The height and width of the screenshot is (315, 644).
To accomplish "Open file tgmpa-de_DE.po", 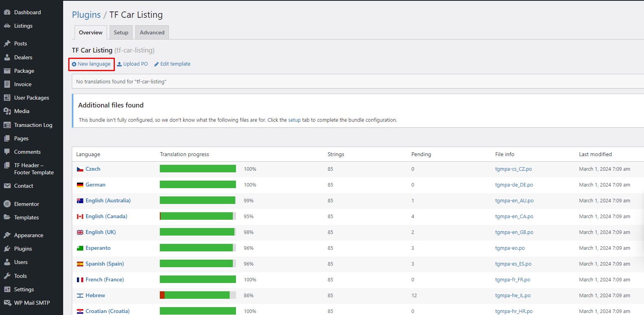I will (x=514, y=185).
